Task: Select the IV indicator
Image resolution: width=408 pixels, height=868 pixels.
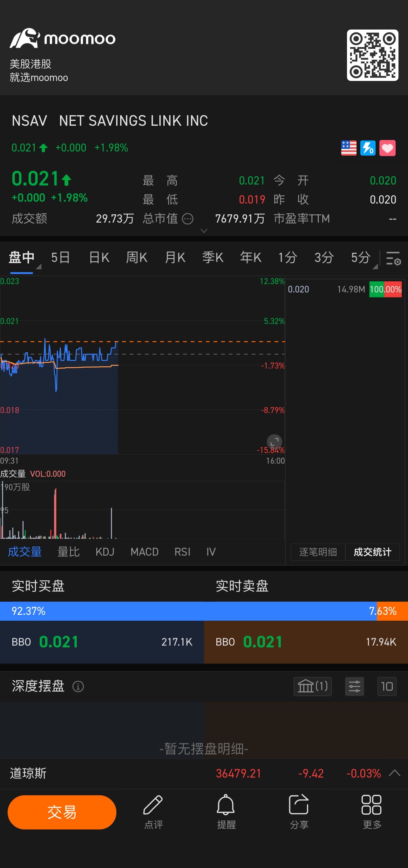Action: click(211, 552)
